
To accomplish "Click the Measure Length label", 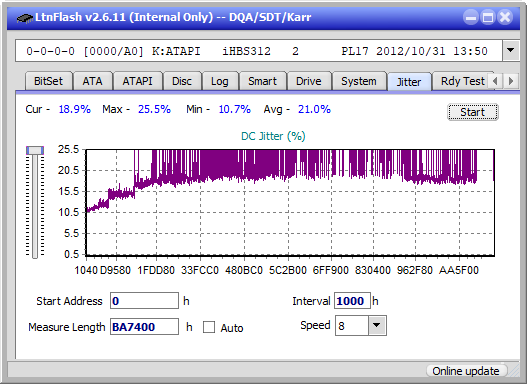I will click(x=67, y=327).
